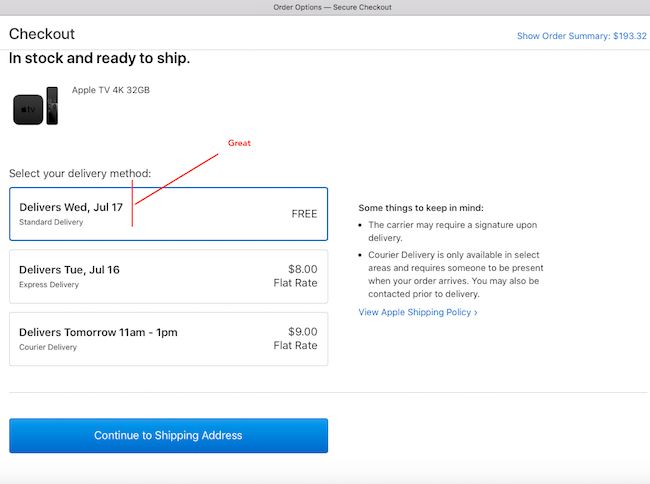Click the Courier Delivery availability note
Screen dimensions: 650x484
pos(456,274)
